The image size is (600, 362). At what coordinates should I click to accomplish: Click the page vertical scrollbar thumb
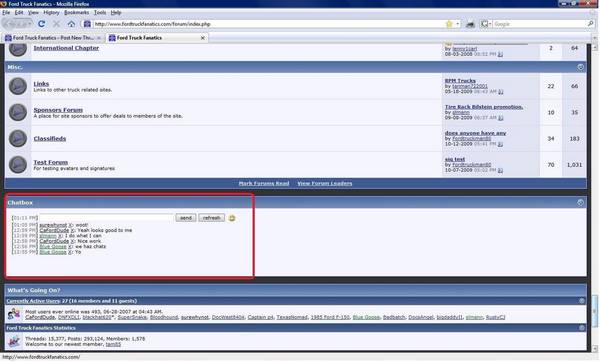[x=595, y=312]
